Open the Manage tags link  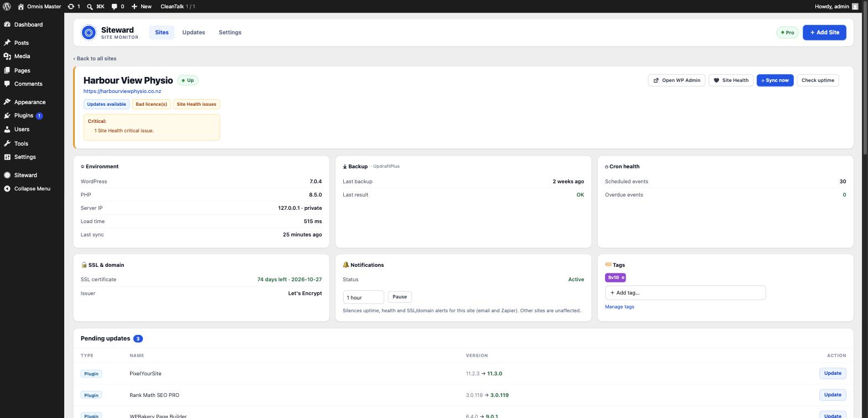click(619, 307)
